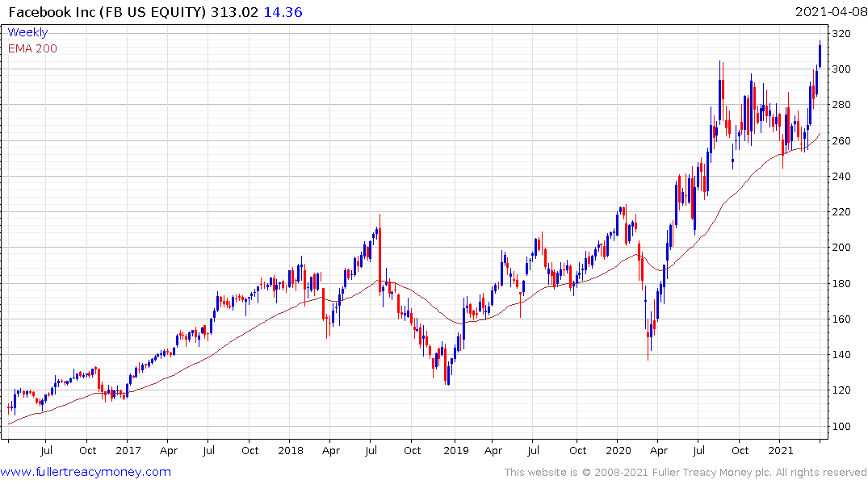Click the 120 price axis label
This screenshot has width=868, height=484.
coord(841,390)
